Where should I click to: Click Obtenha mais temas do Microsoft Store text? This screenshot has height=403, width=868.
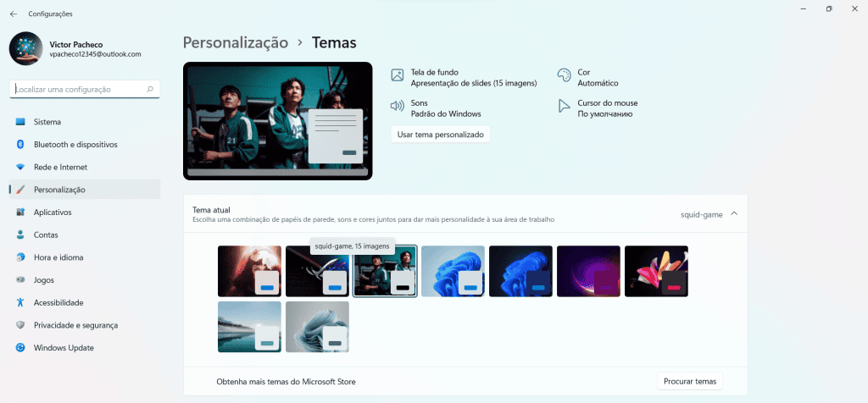point(286,382)
